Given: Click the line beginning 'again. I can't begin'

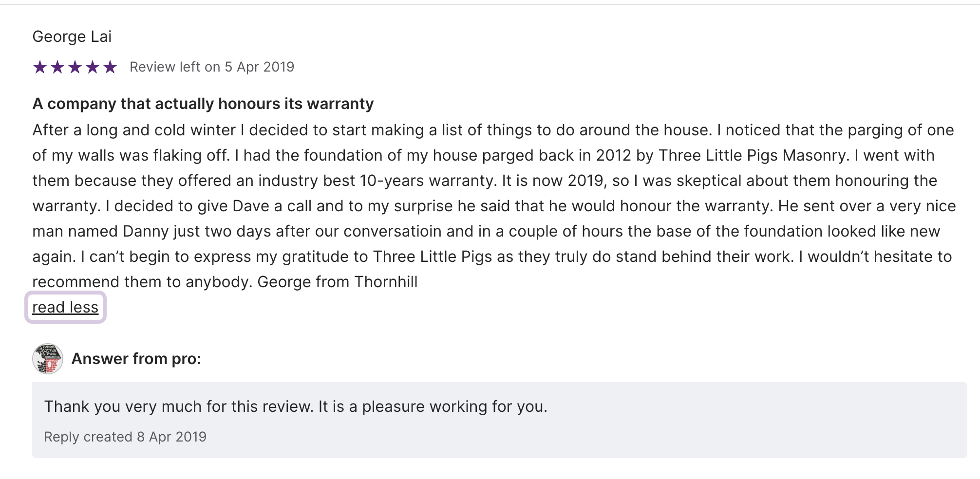Looking at the screenshot, I should pyautogui.click(x=492, y=257).
